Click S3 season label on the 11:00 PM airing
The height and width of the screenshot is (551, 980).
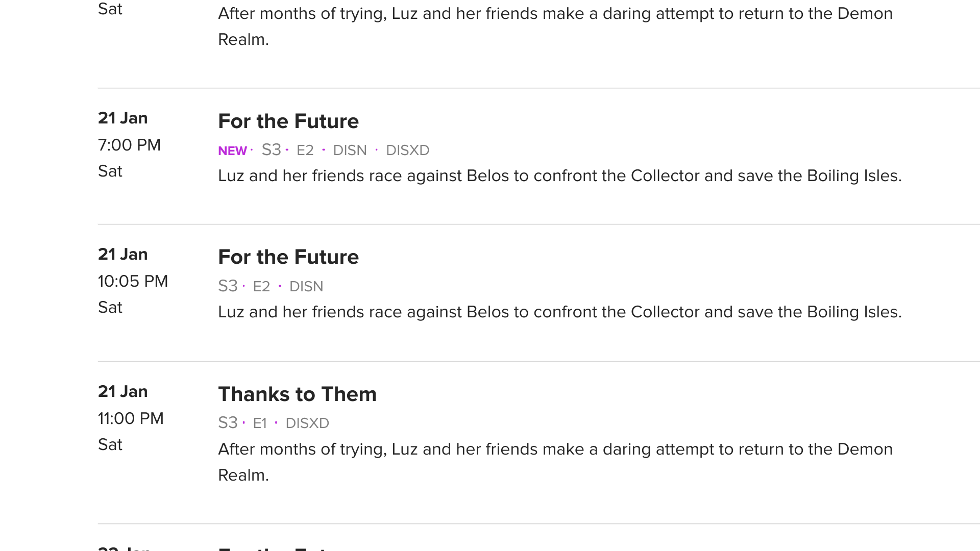pos(228,423)
